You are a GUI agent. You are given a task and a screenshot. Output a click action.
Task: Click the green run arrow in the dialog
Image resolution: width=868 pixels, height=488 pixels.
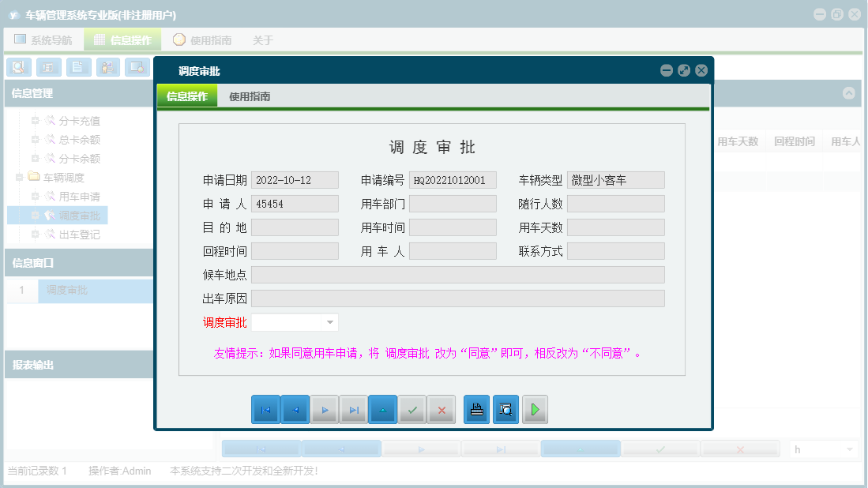[535, 409]
